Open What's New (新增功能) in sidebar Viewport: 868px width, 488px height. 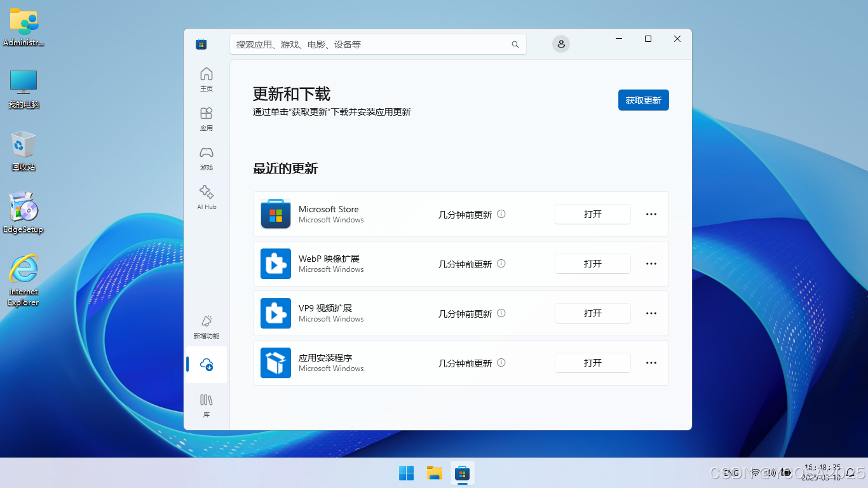point(206,327)
